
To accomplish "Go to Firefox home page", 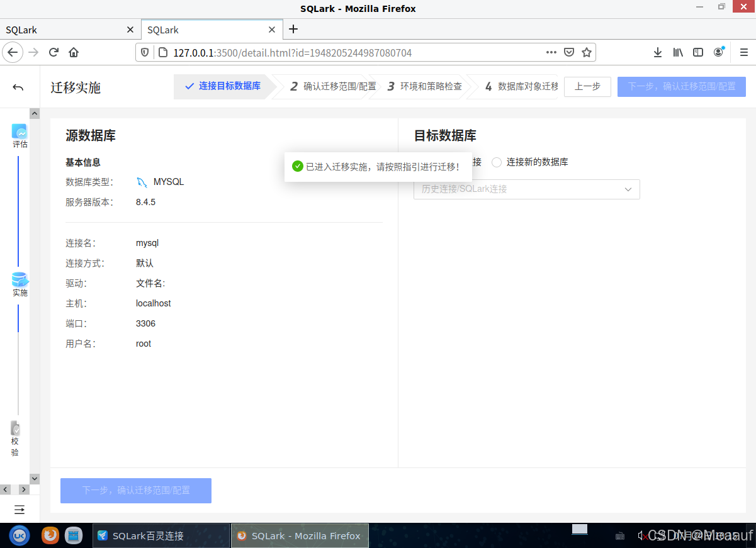I will coord(74,52).
